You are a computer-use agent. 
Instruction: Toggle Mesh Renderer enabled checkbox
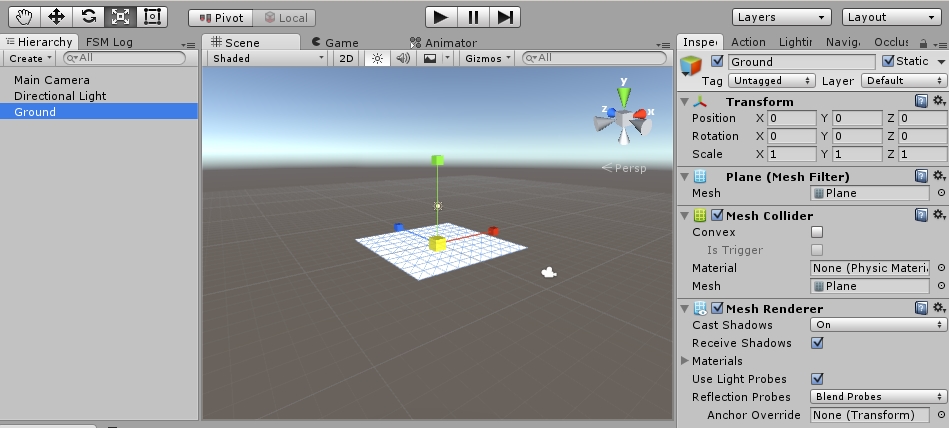[717, 308]
